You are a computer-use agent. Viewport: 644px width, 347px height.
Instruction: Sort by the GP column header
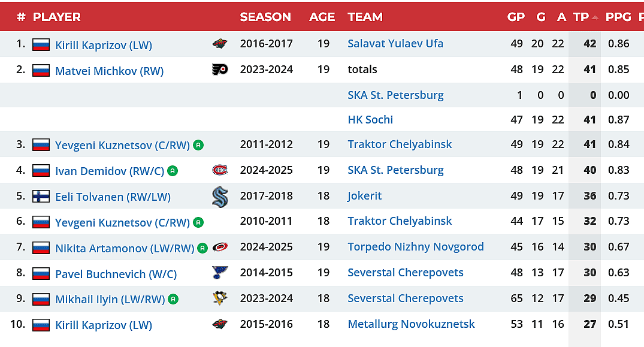[516, 17]
